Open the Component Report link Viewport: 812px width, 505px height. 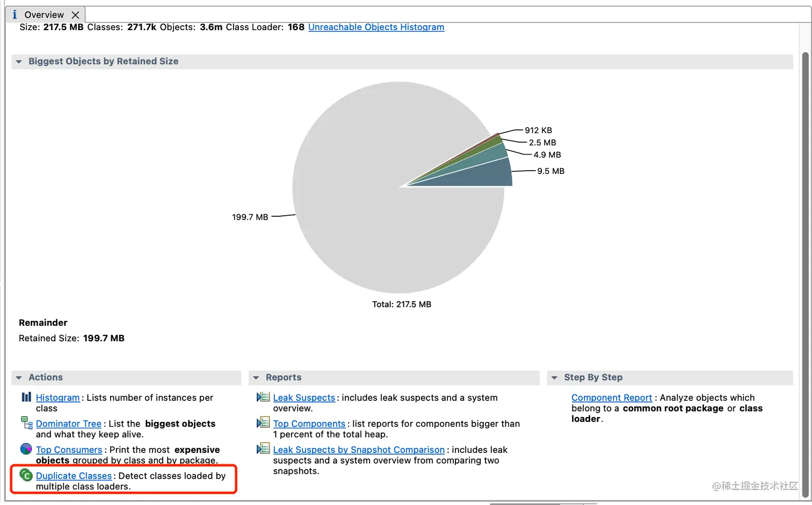[x=612, y=398]
